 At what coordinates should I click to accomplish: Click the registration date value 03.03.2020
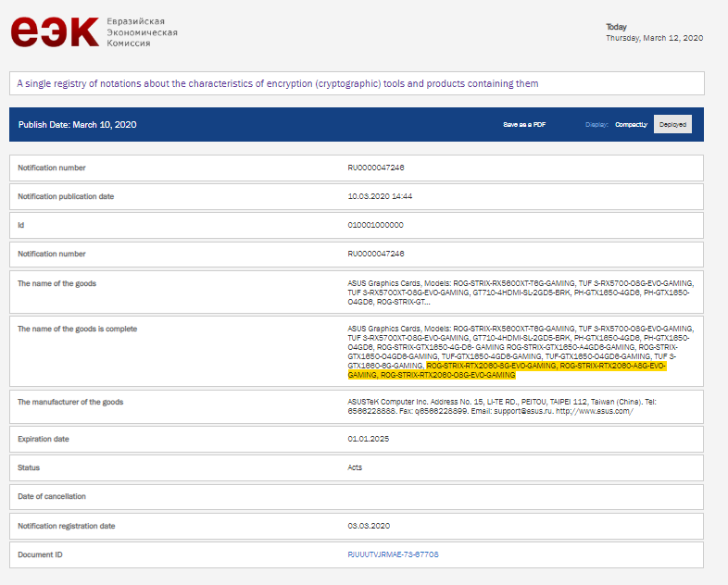click(x=369, y=526)
